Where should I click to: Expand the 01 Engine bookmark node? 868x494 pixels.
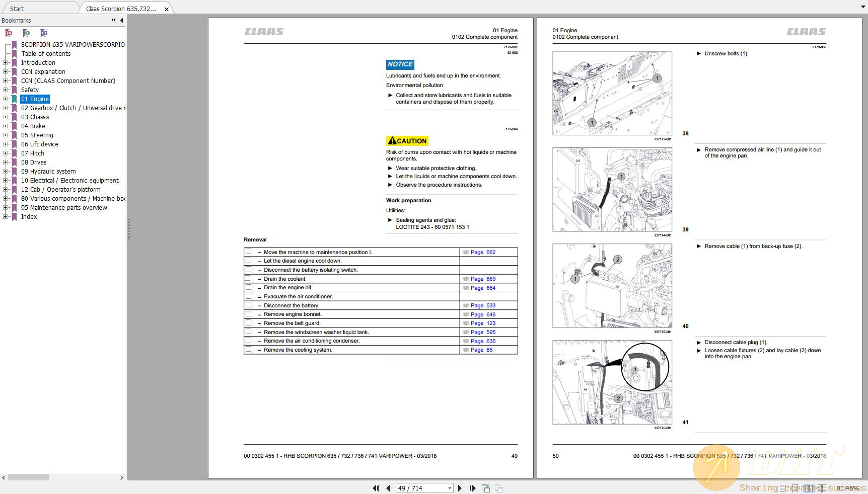click(5, 99)
